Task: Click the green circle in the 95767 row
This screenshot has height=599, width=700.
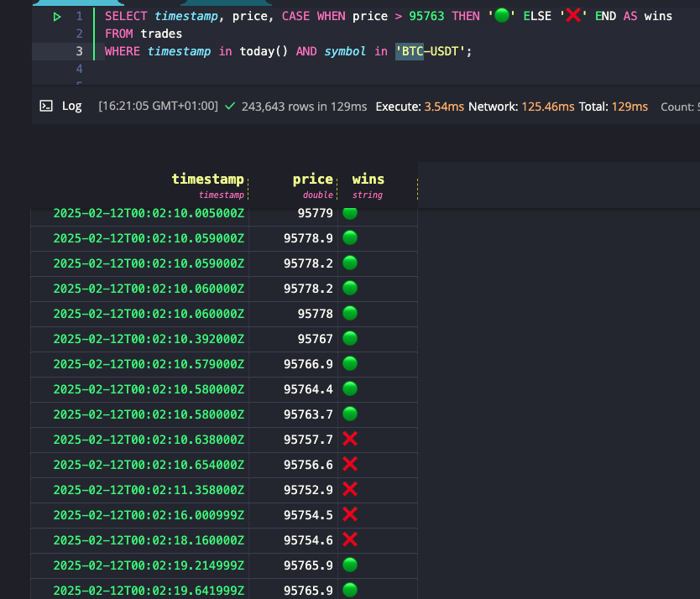Action: (350, 338)
